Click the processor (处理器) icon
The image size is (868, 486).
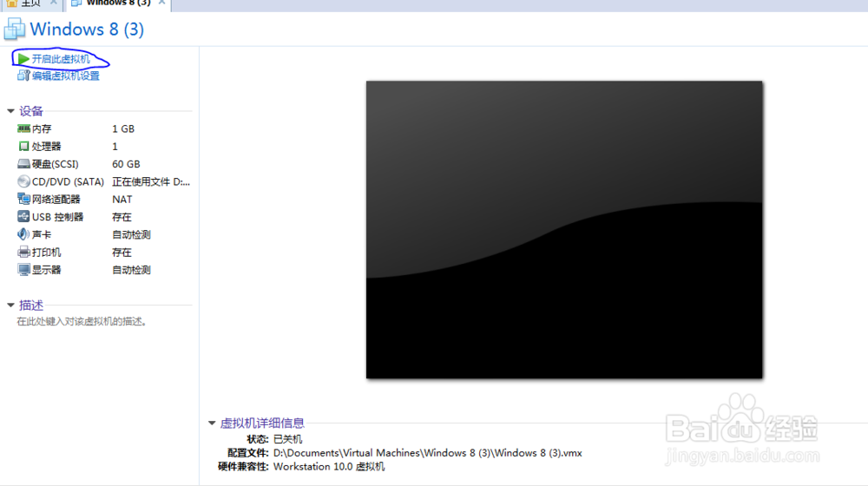[x=23, y=146]
